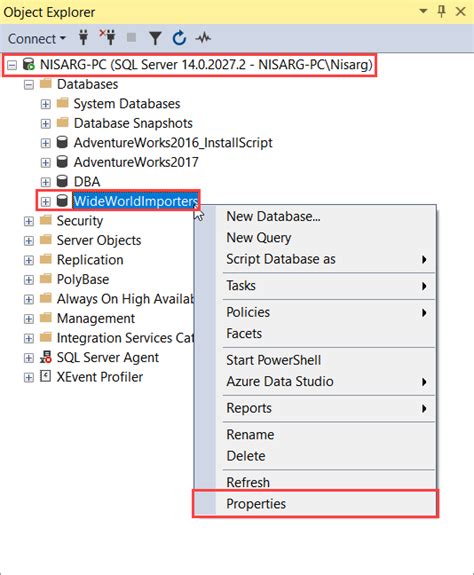Expand Integration Services Catalogs folder

[x=29, y=338]
